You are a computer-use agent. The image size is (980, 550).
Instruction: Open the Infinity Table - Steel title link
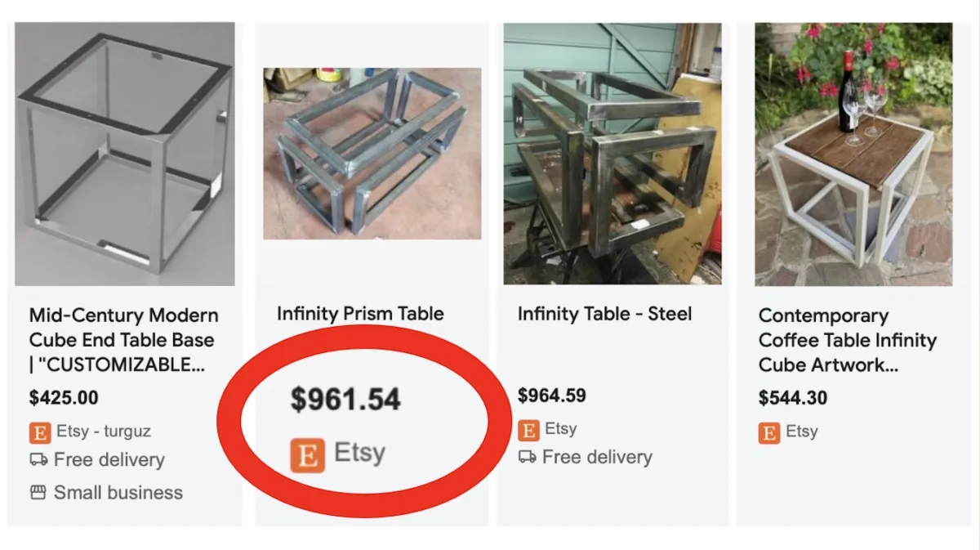604,314
